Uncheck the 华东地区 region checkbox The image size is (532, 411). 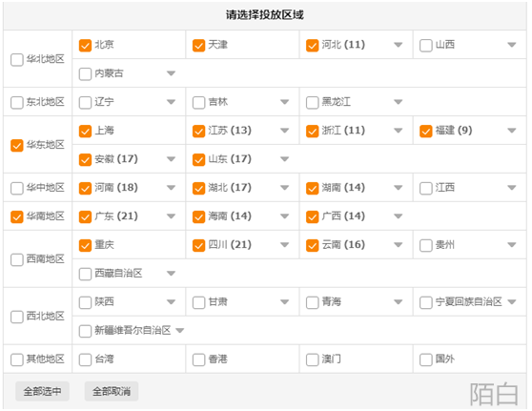pos(17,145)
